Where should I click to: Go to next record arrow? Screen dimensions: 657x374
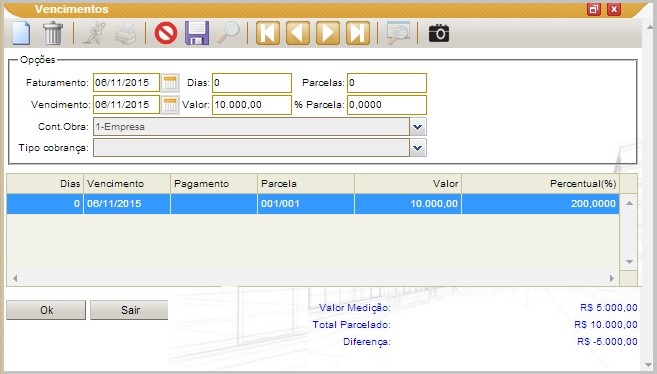pyautogui.click(x=328, y=33)
